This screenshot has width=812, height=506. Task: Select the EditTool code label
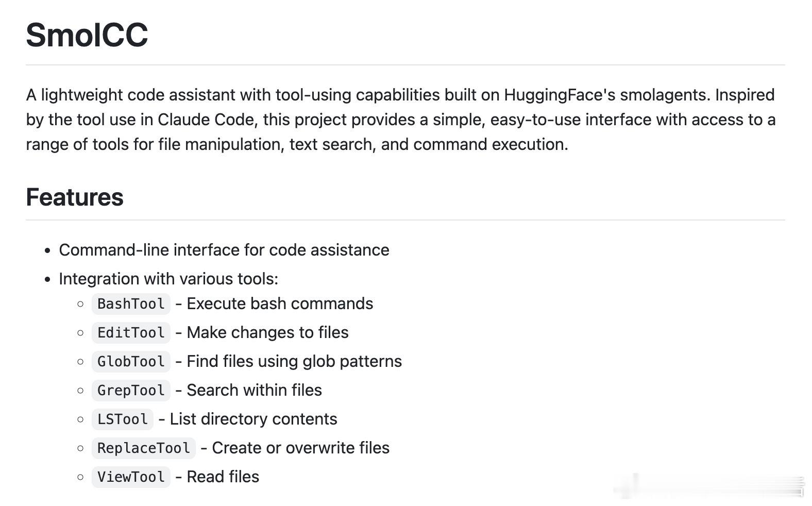click(x=131, y=333)
